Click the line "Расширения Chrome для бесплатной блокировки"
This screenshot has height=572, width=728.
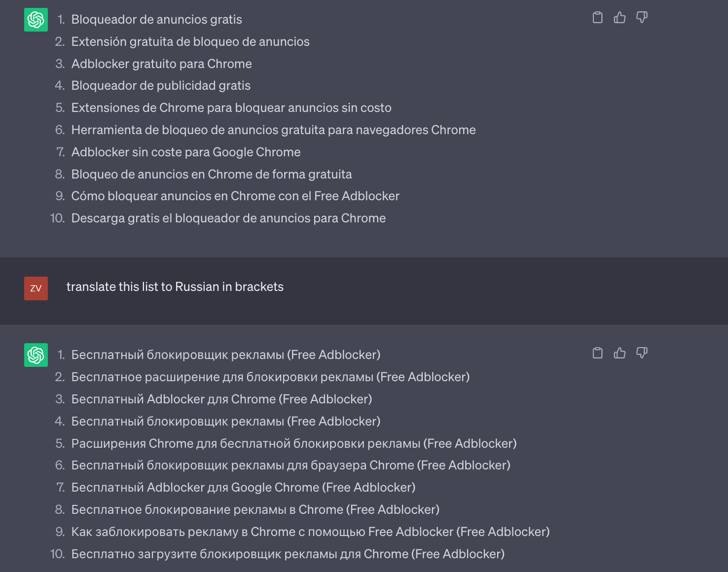point(293,444)
